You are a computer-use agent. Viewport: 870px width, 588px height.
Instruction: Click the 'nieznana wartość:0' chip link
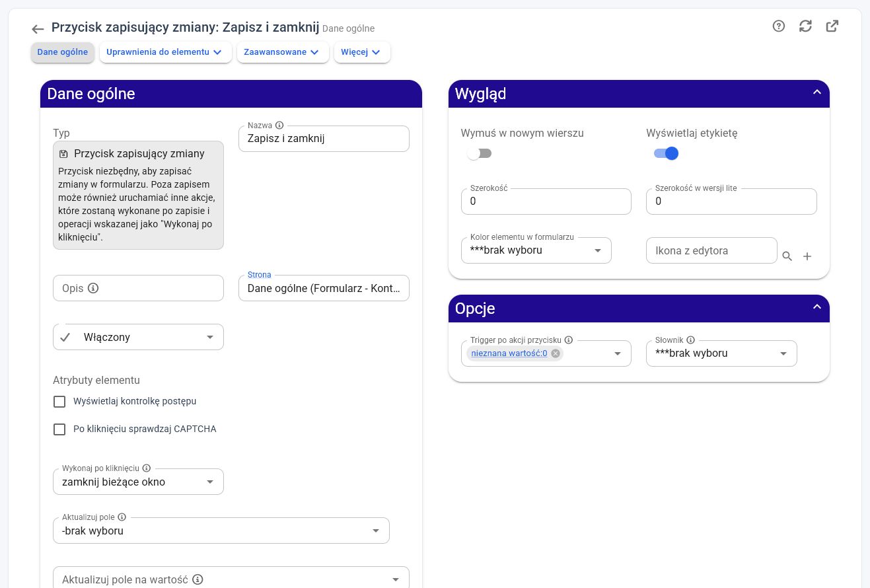click(x=509, y=353)
